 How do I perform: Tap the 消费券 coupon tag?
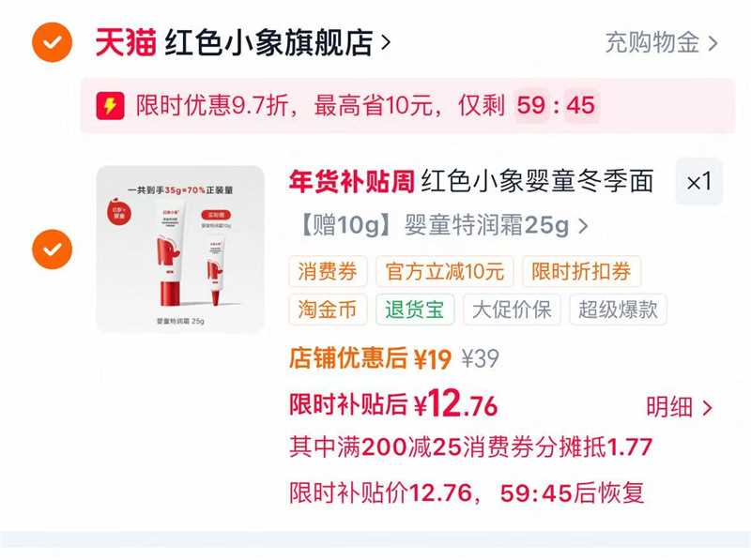[x=328, y=271]
